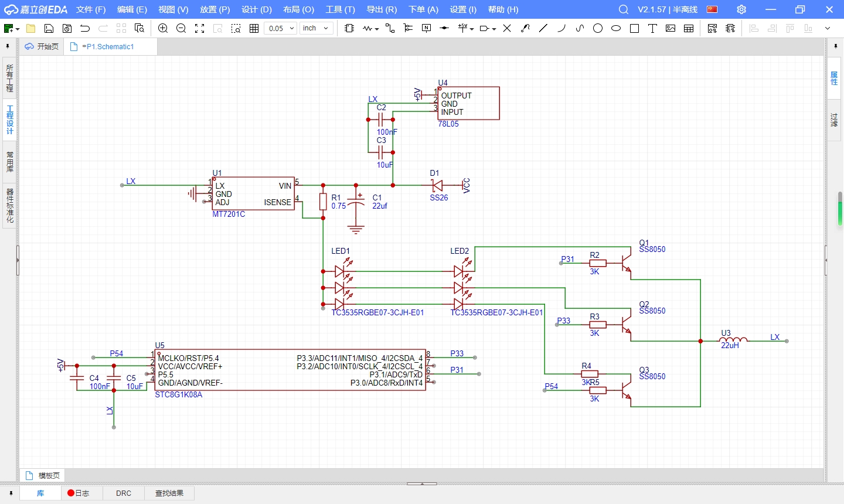Click the search magnifier in title bar
Viewport: 844px width, 504px height.
coord(624,9)
